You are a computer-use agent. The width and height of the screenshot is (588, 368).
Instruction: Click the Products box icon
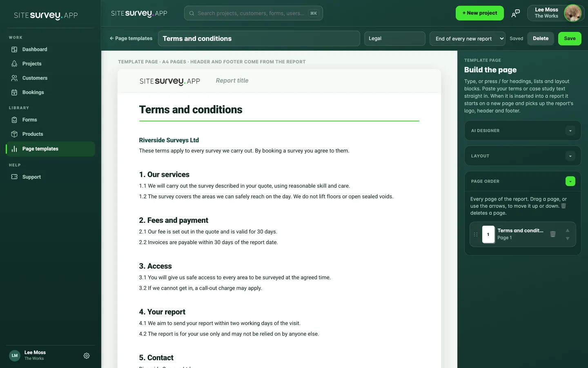pos(14,134)
